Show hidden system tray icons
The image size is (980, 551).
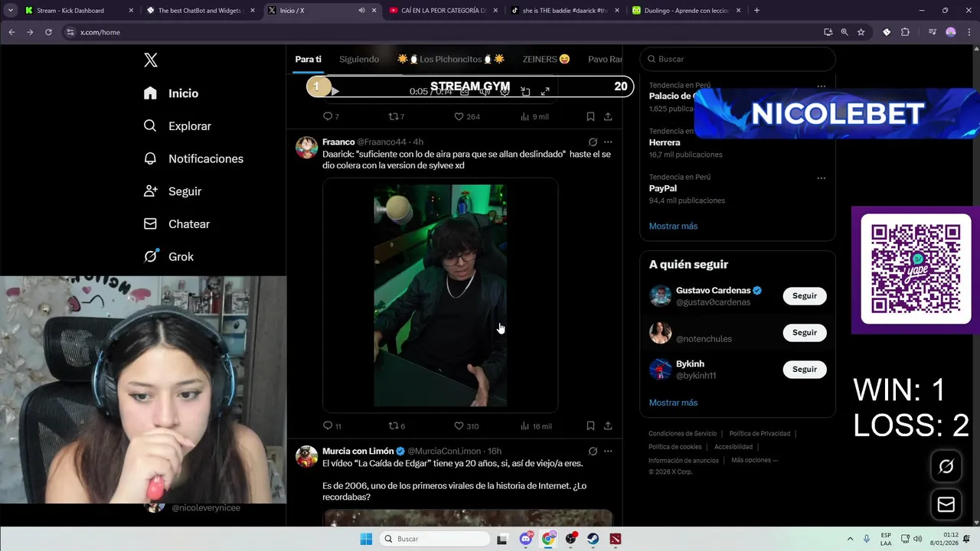click(850, 539)
